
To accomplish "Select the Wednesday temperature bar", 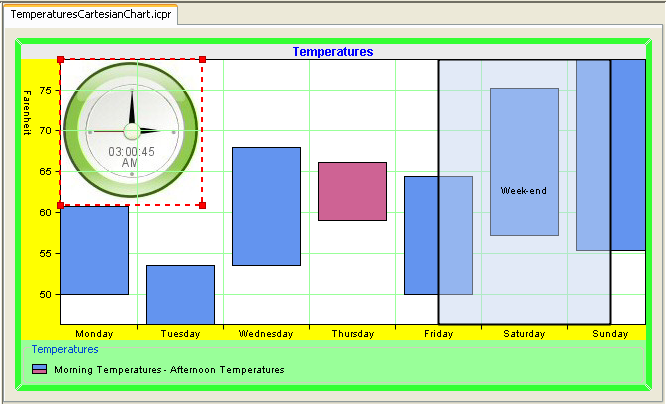I will (266, 206).
